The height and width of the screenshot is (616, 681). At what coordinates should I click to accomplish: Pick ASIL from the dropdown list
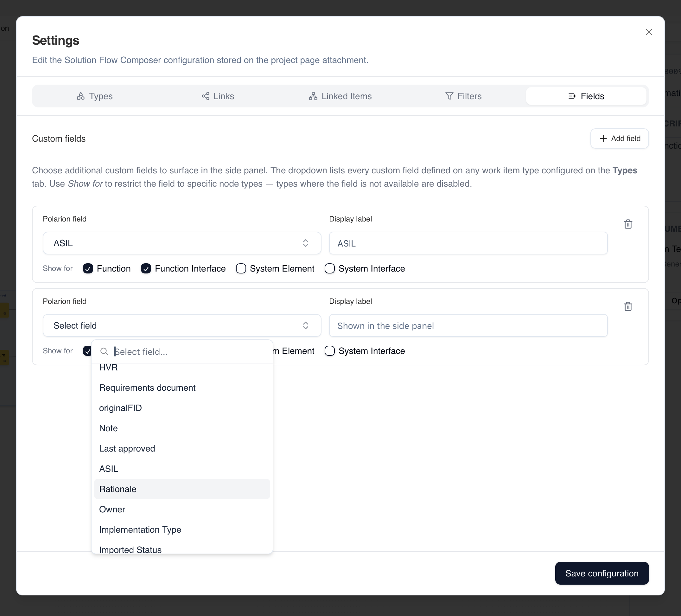[182, 469]
